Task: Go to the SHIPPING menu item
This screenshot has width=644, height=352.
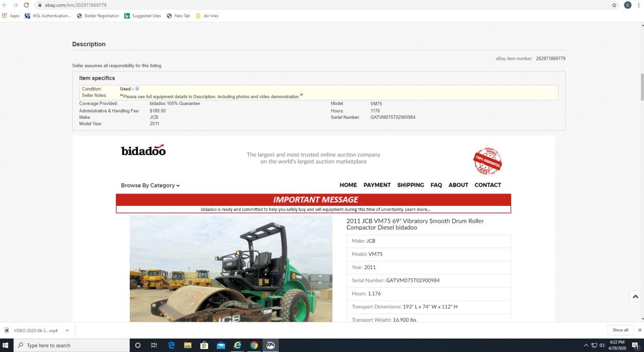Action: pos(410,185)
